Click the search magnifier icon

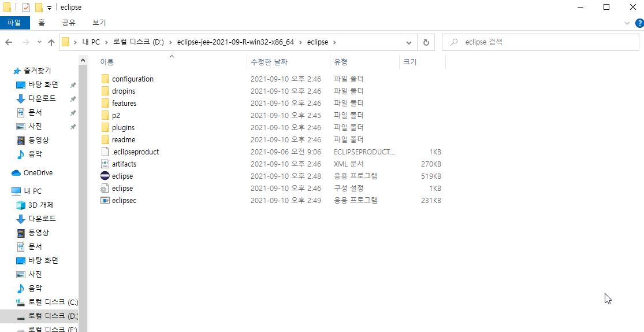click(x=454, y=42)
